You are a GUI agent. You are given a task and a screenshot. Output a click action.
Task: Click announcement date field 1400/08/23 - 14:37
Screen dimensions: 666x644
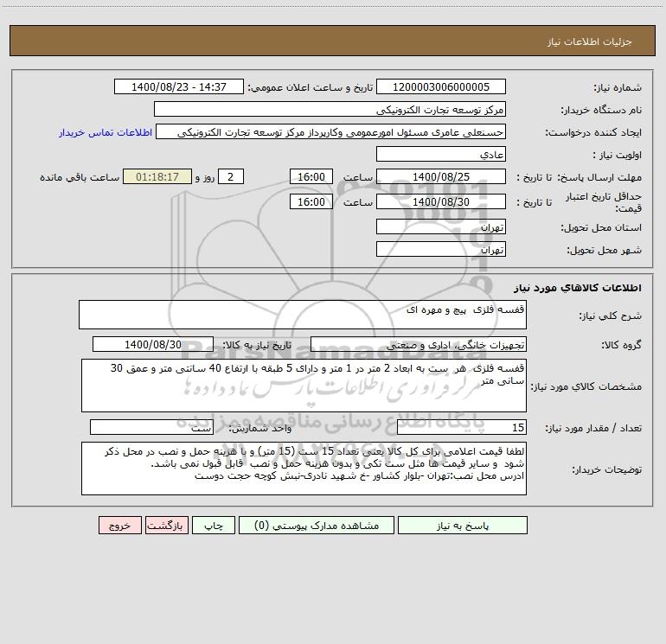tap(179, 86)
